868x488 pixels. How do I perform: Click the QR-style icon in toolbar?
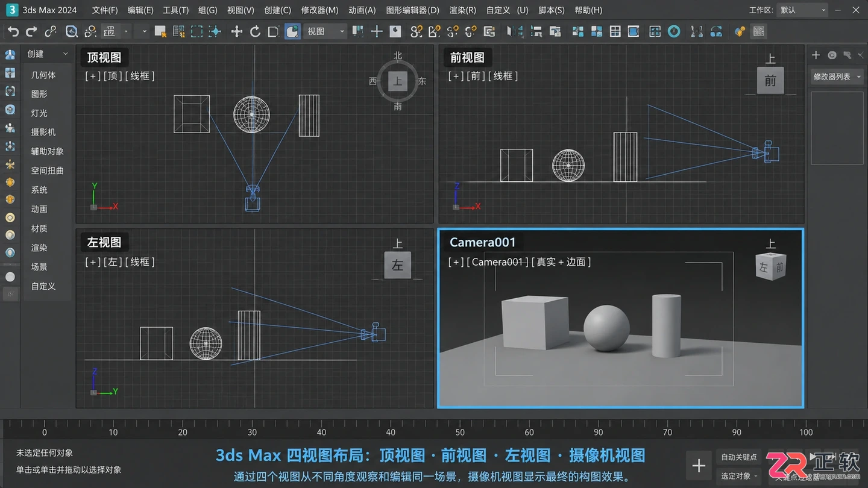click(758, 31)
